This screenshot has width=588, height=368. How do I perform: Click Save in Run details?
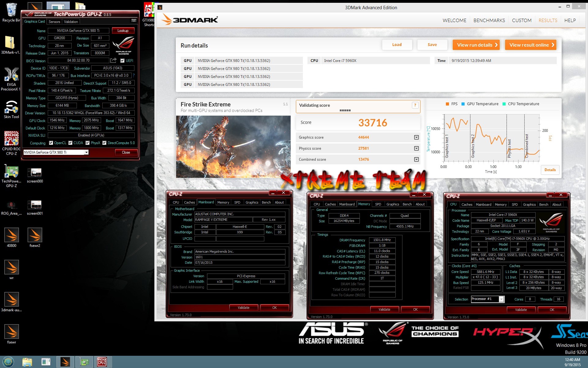432,45
